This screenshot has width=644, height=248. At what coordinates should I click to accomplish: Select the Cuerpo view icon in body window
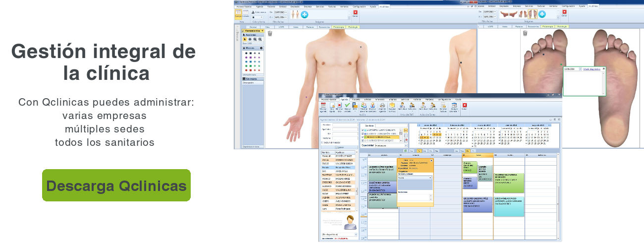pyautogui.click(x=238, y=14)
